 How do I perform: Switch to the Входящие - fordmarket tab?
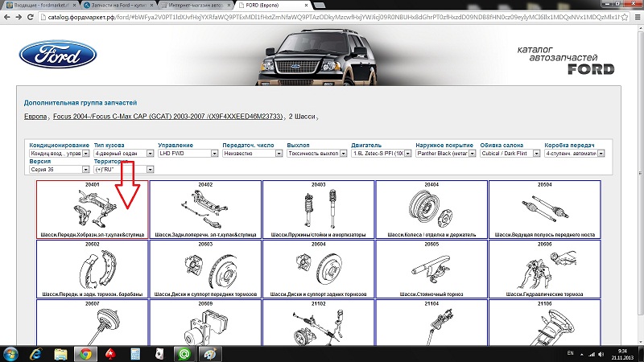pos(41,6)
